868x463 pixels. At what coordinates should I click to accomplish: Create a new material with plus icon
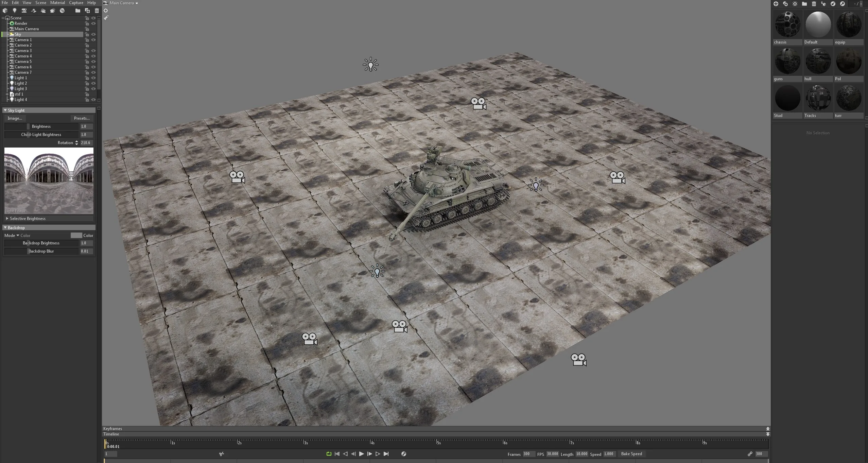point(776,4)
